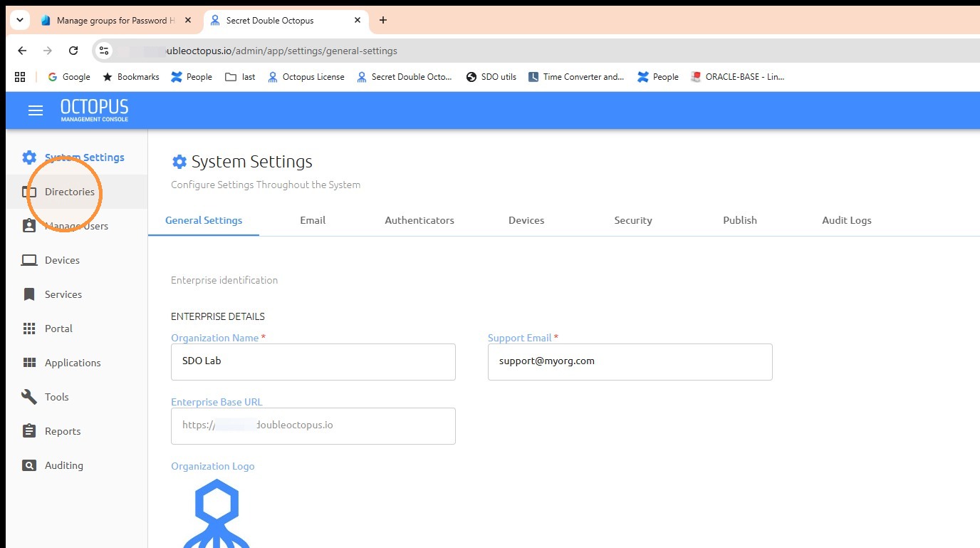Viewport: 980px width, 548px height.
Task: Open the Authenticators tab
Action: [419, 220]
